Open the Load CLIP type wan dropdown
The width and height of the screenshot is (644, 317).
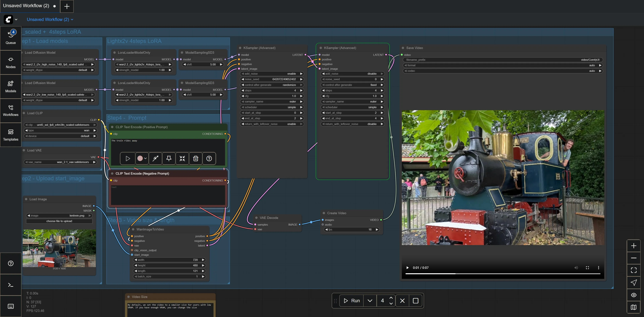(x=60, y=130)
